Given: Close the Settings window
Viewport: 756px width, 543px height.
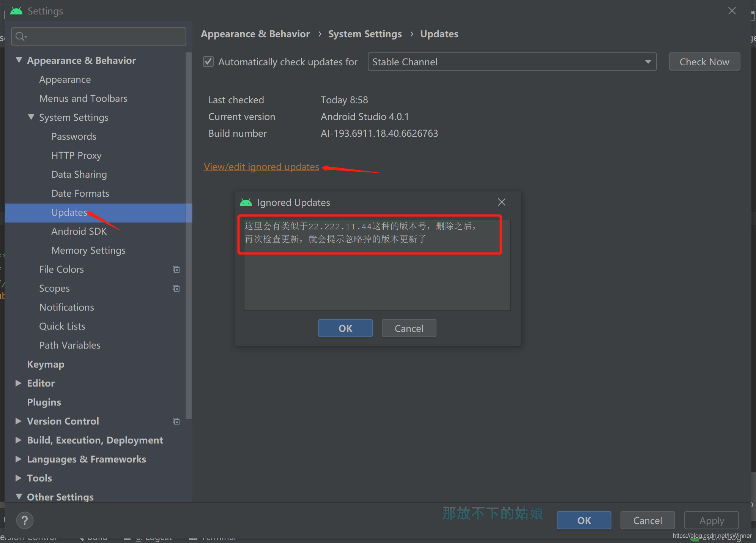Looking at the screenshot, I should pos(732,11).
